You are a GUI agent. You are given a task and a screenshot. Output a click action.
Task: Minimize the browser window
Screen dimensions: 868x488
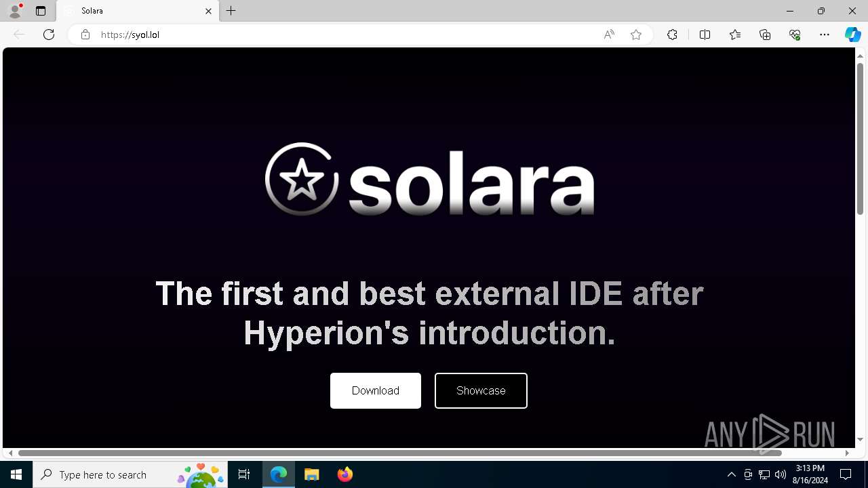pos(789,11)
